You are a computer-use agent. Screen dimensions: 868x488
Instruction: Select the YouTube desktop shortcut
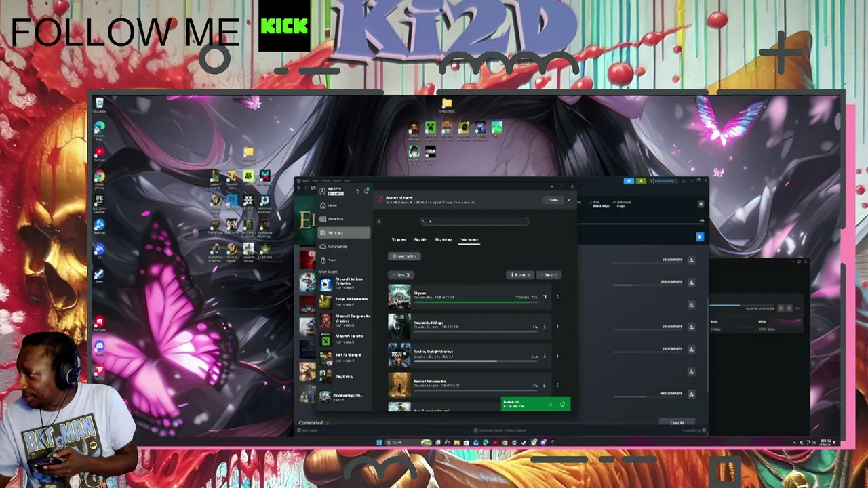coord(100,154)
